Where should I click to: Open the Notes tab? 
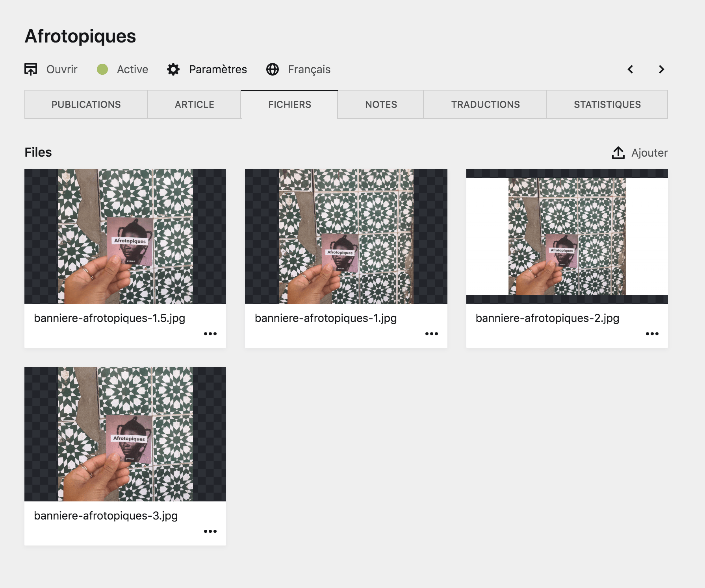pos(381,104)
